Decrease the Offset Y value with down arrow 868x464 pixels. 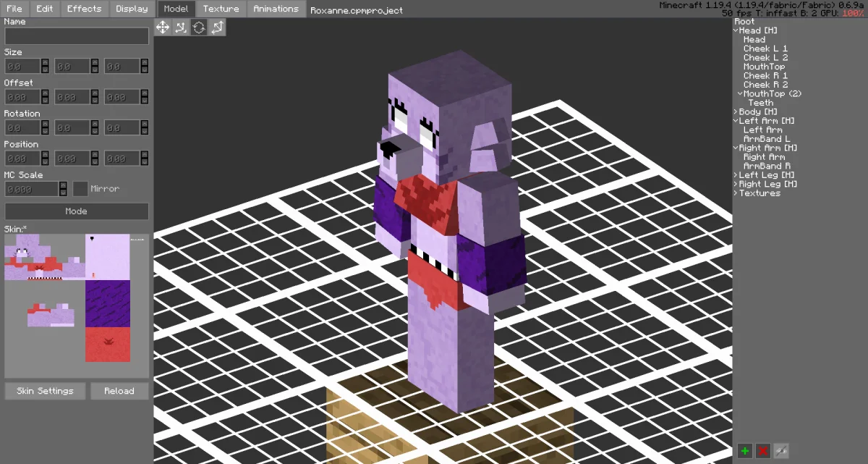(94, 100)
